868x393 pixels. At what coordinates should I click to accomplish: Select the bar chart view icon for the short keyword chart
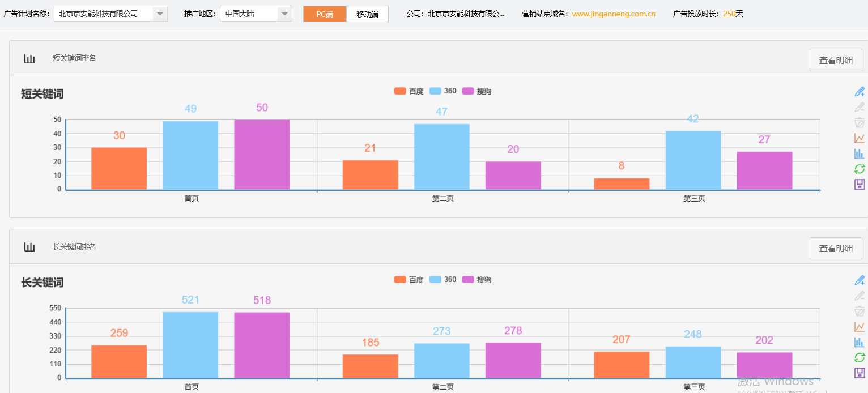click(860, 153)
